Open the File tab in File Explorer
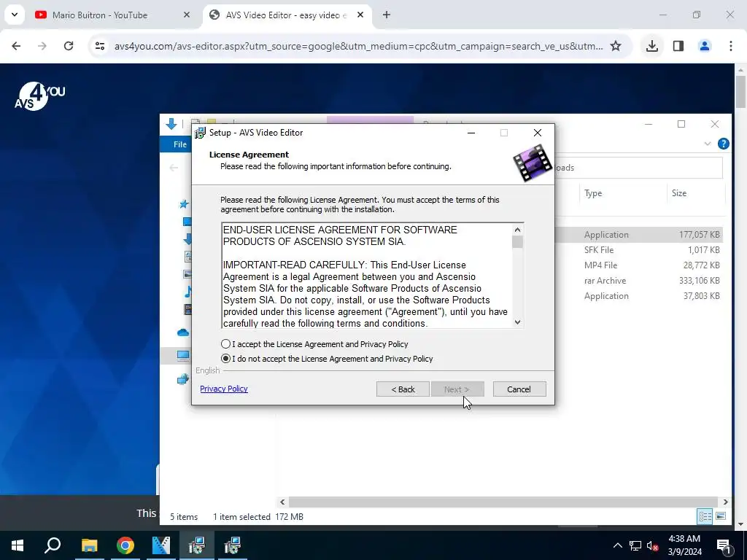 coord(180,144)
